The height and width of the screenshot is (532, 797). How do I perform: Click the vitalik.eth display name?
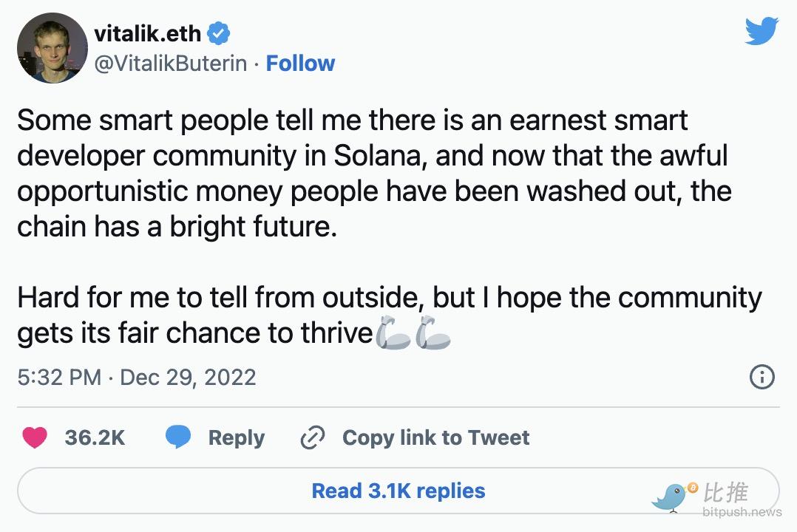pyautogui.click(x=148, y=33)
